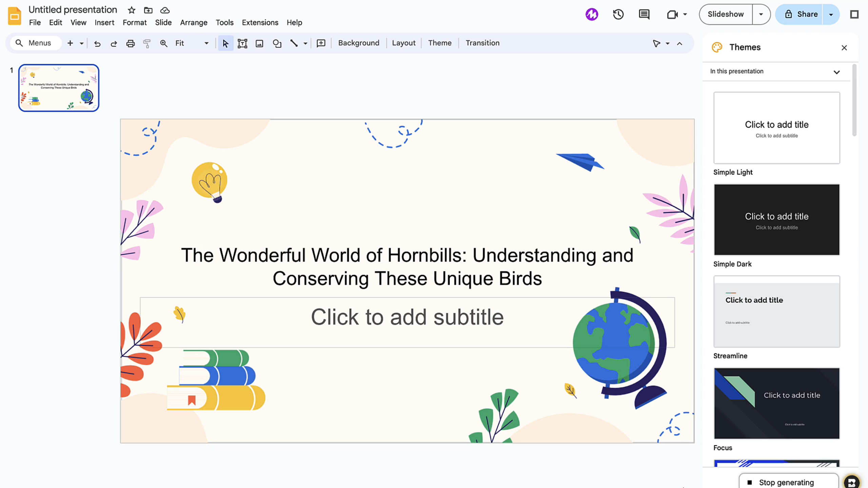Open the Insert menu

104,22
